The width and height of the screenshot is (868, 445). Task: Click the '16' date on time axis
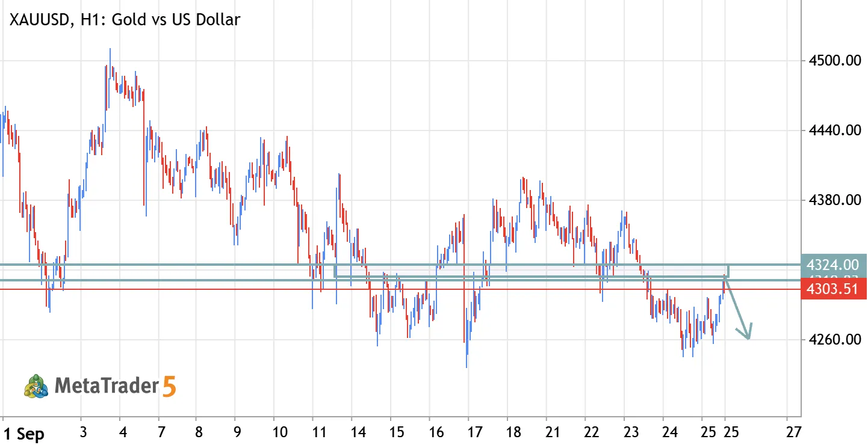coord(436,432)
